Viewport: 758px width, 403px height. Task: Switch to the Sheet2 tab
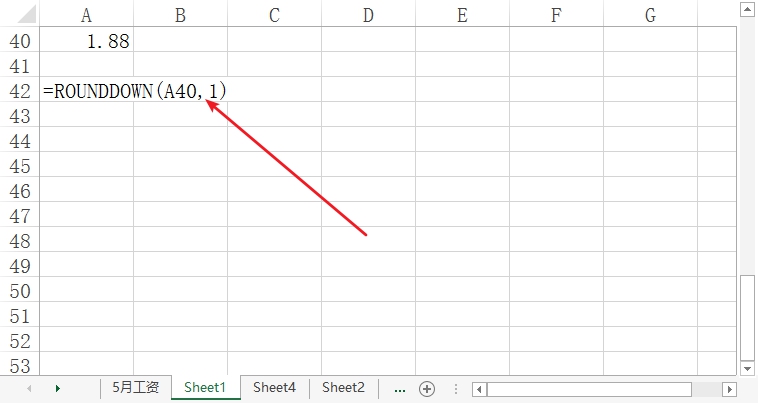coord(343,388)
